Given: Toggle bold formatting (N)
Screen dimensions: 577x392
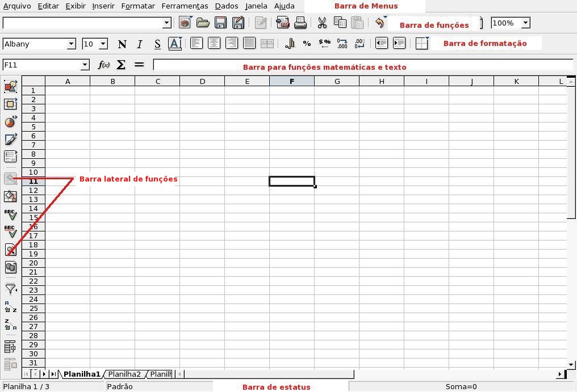Looking at the screenshot, I should [122, 44].
